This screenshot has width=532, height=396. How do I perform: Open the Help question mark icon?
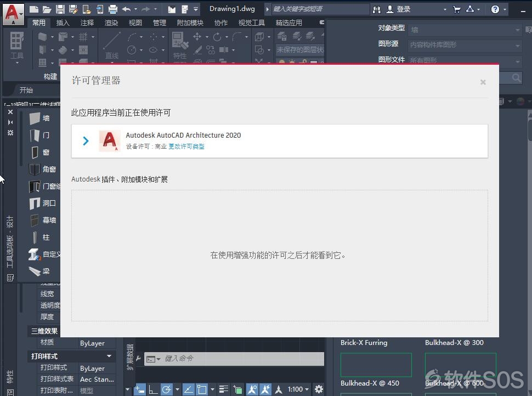coord(495,9)
